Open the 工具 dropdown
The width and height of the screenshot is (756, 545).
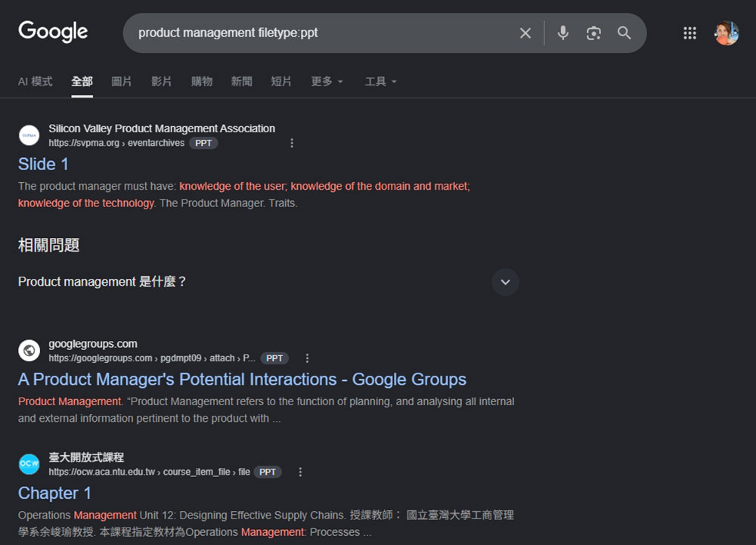(380, 82)
